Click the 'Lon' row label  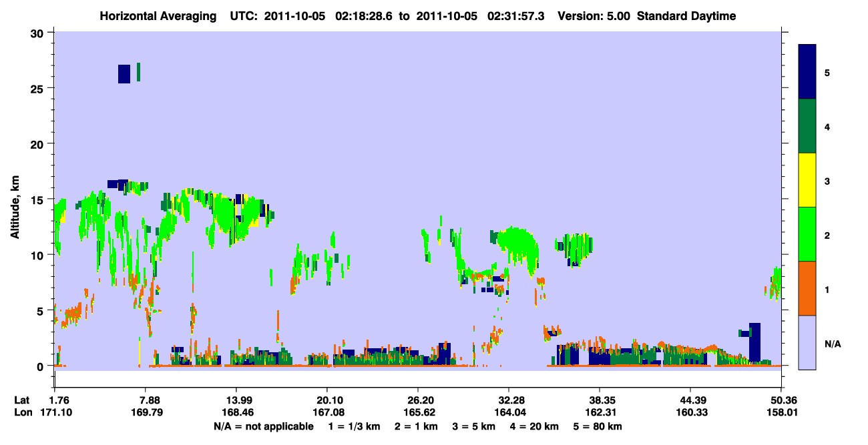(x=22, y=412)
